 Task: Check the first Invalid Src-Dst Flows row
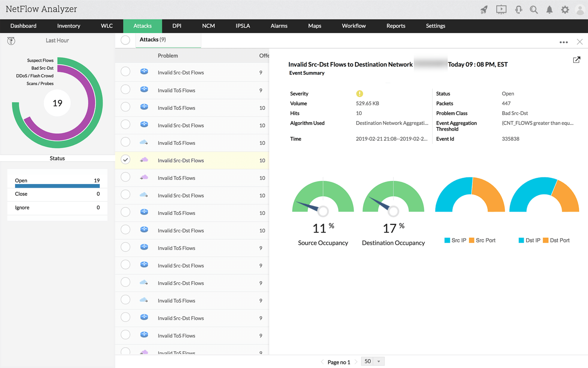pos(125,72)
